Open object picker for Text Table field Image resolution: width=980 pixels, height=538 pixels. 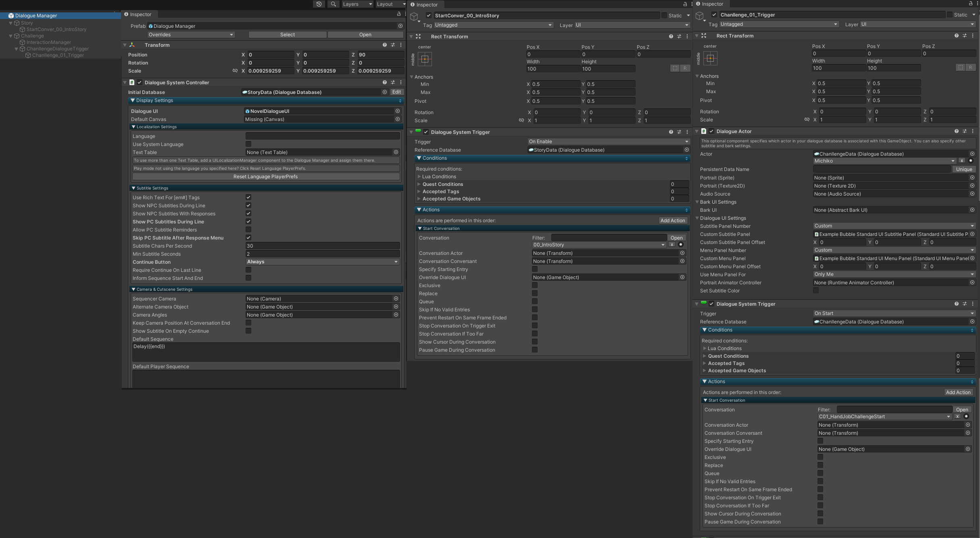tap(396, 152)
